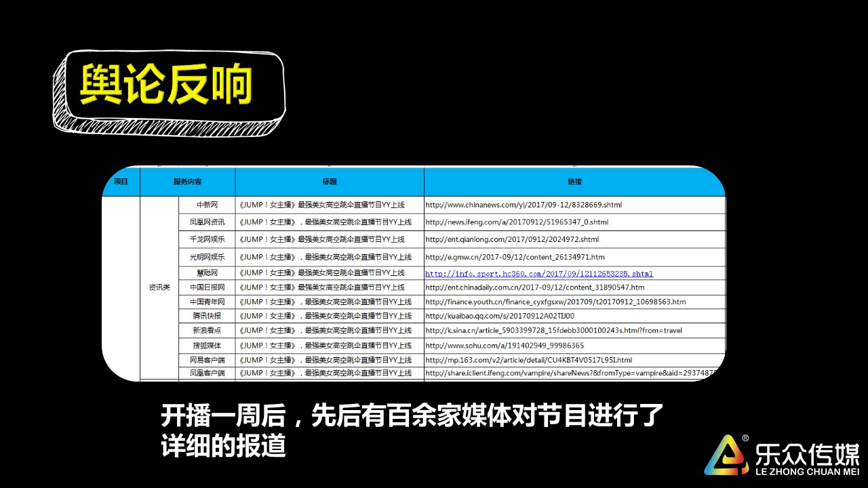Click the k.sina.cn article URL

click(x=553, y=331)
